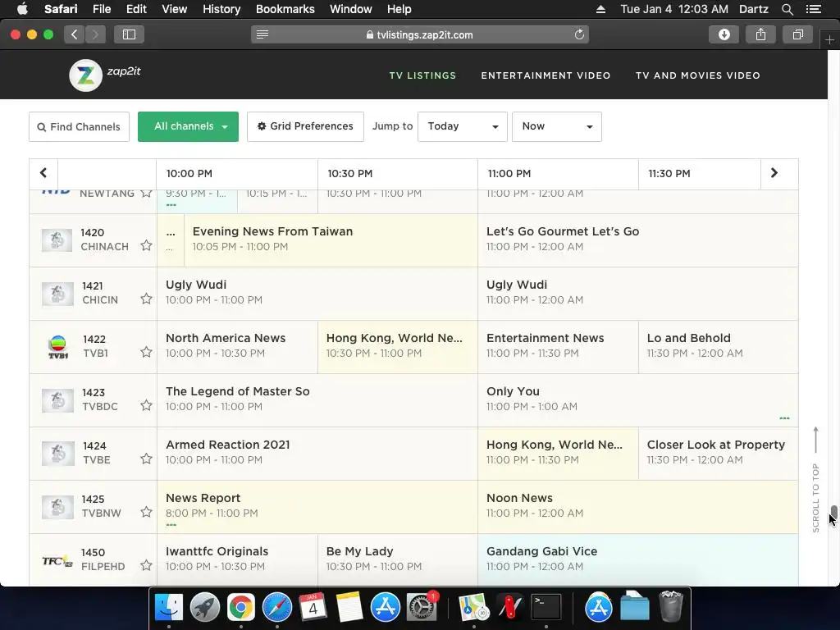
Task: Open the Today date dropdown
Action: pyautogui.click(x=463, y=126)
